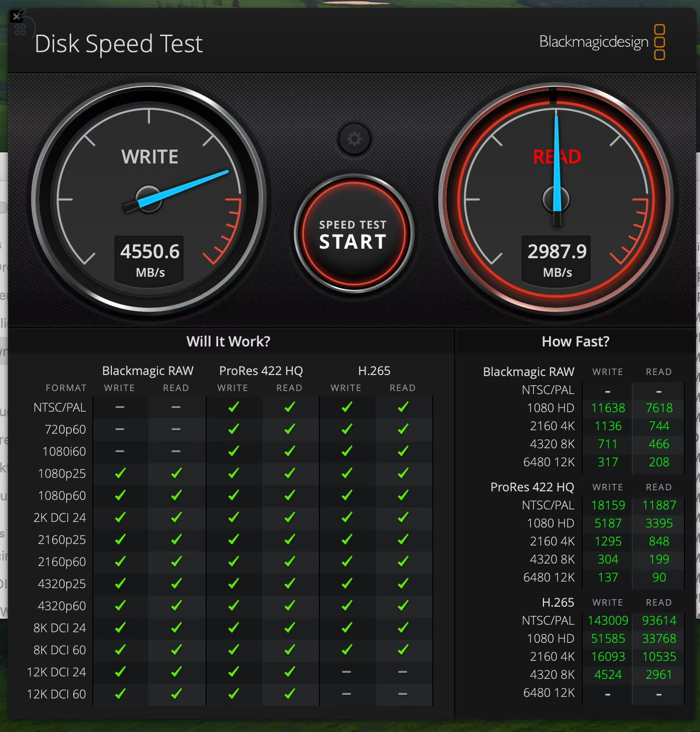Select H.265 2160 4K write value 16093
This screenshot has width=700, height=732.
click(608, 657)
